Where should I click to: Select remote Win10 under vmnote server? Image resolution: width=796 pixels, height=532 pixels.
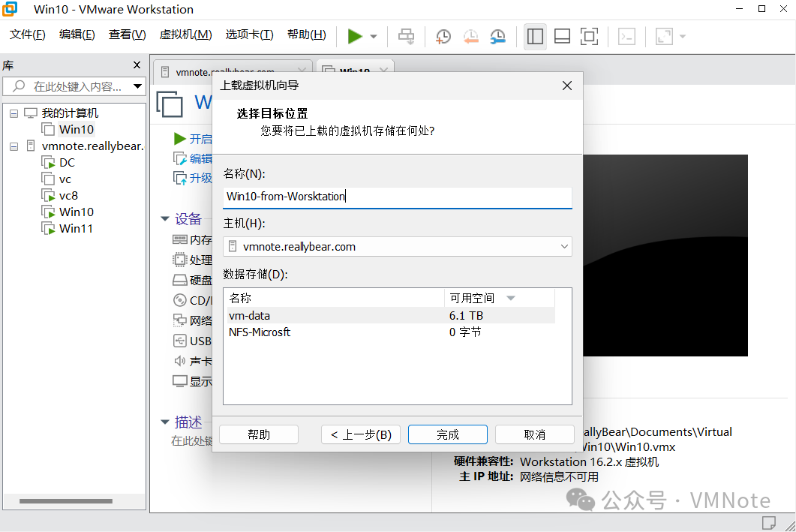click(x=76, y=212)
